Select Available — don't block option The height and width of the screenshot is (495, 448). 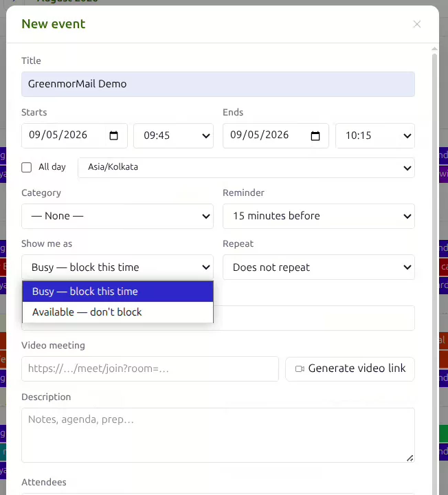click(x=117, y=312)
